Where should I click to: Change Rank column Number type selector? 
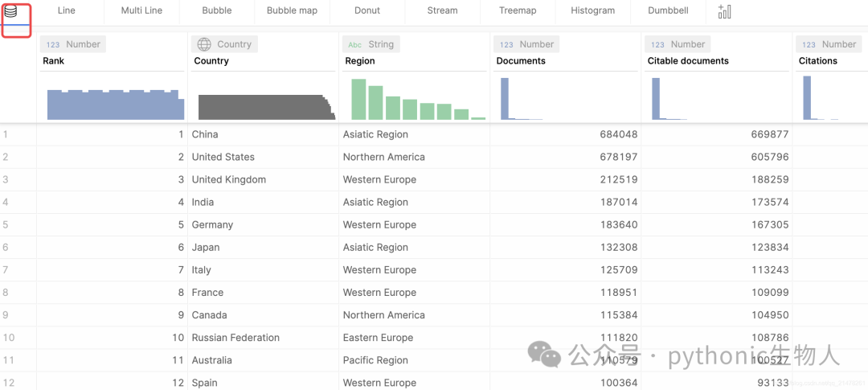click(x=73, y=44)
